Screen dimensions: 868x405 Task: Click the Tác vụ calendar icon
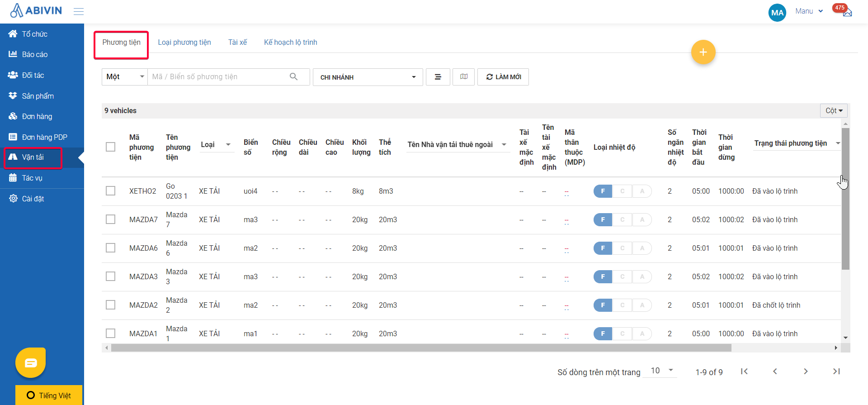tap(13, 178)
